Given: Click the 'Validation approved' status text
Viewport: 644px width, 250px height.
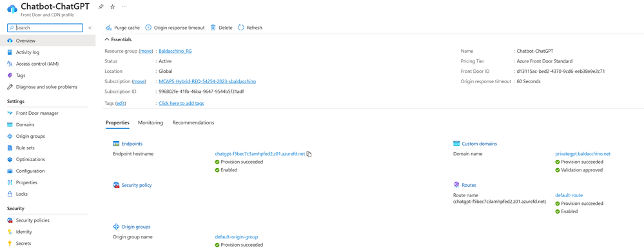Looking at the screenshot, I should [x=581, y=170].
